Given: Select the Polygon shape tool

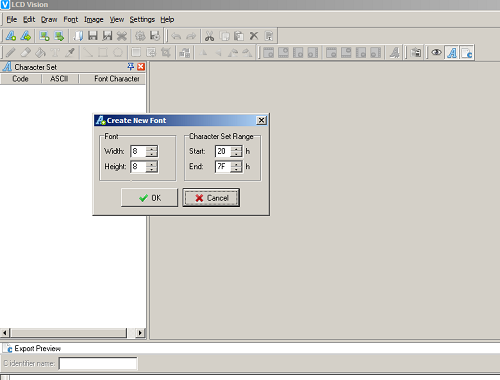Looking at the screenshot, I should (x=118, y=53).
